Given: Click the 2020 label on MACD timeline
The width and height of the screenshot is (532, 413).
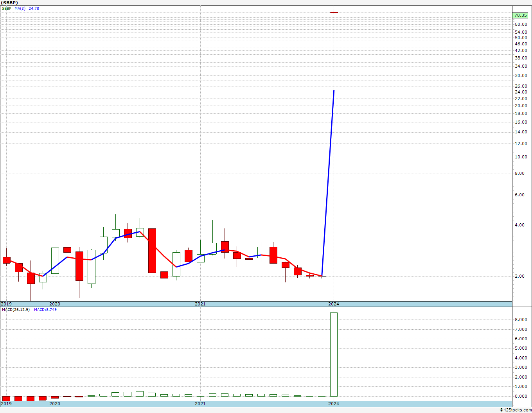Looking at the screenshot, I should [54, 403].
